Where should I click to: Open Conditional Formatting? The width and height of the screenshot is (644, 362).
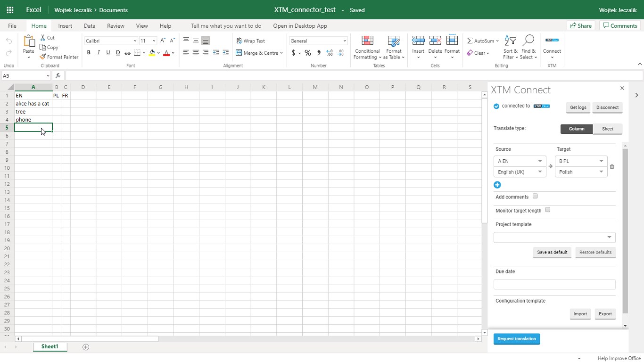(367, 48)
